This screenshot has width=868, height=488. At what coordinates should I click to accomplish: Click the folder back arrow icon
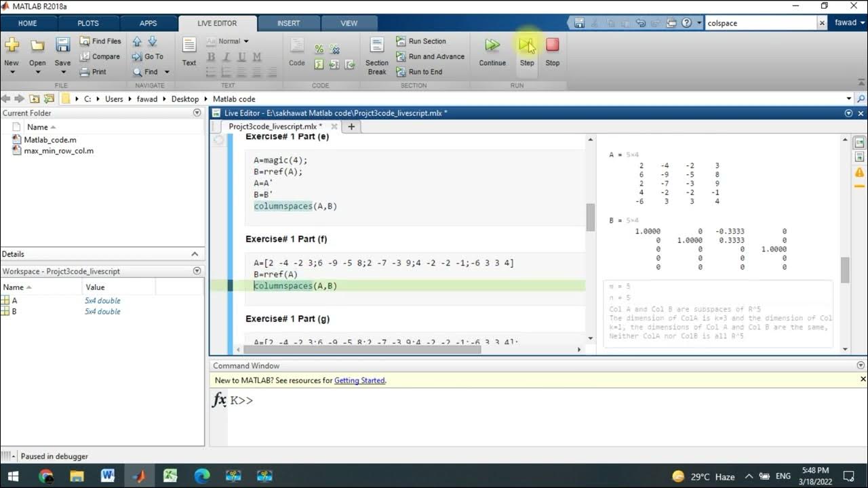6,99
